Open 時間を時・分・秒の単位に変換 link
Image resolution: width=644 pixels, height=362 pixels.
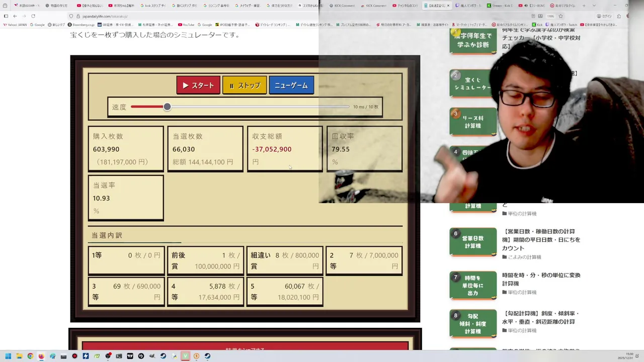coord(541,279)
